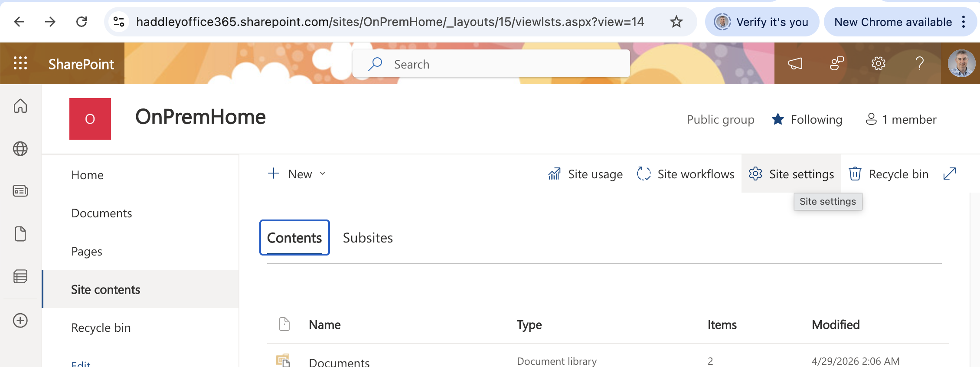Click the Public group label

coord(721,119)
